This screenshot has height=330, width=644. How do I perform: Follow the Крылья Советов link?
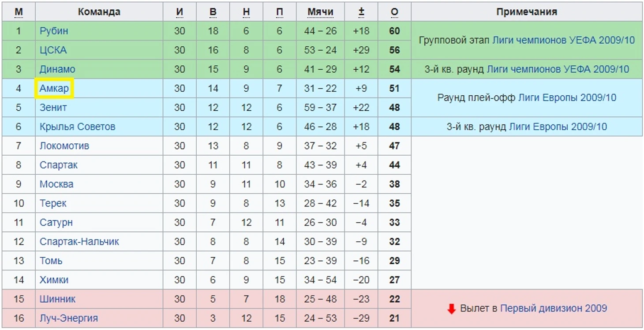77,127
